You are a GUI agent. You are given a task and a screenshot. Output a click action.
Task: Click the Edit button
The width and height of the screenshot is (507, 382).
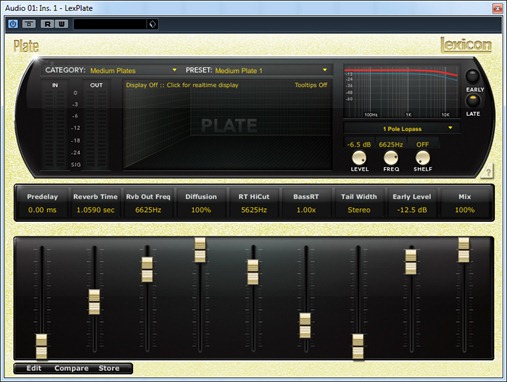[x=34, y=368]
